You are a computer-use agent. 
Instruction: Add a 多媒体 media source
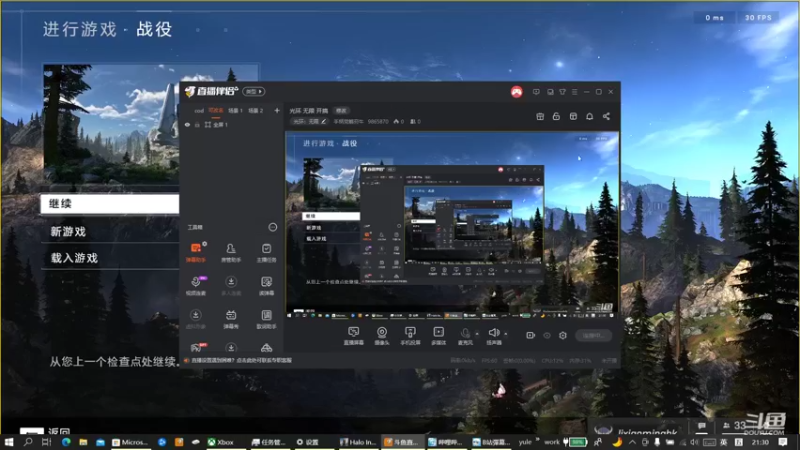pos(438,336)
